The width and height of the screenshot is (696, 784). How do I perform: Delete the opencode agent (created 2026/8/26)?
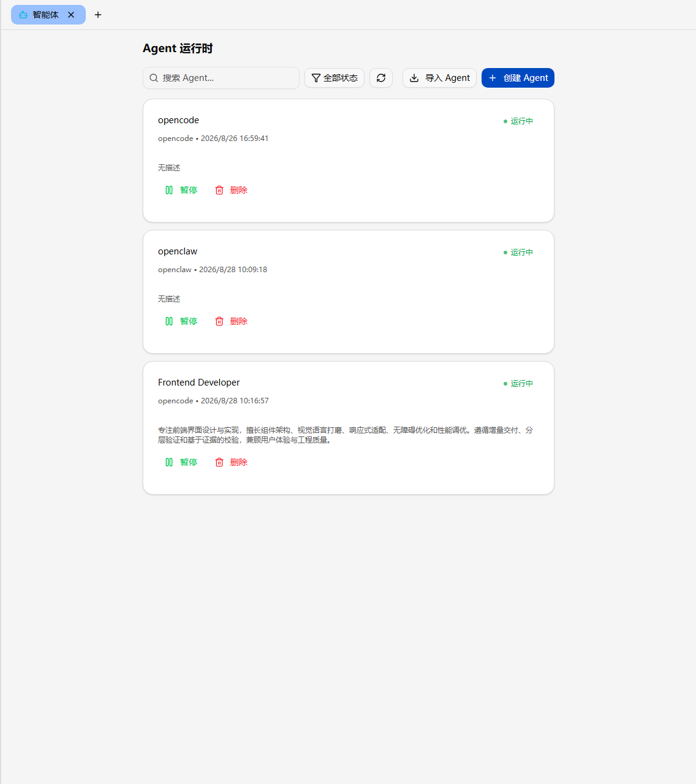231,190
